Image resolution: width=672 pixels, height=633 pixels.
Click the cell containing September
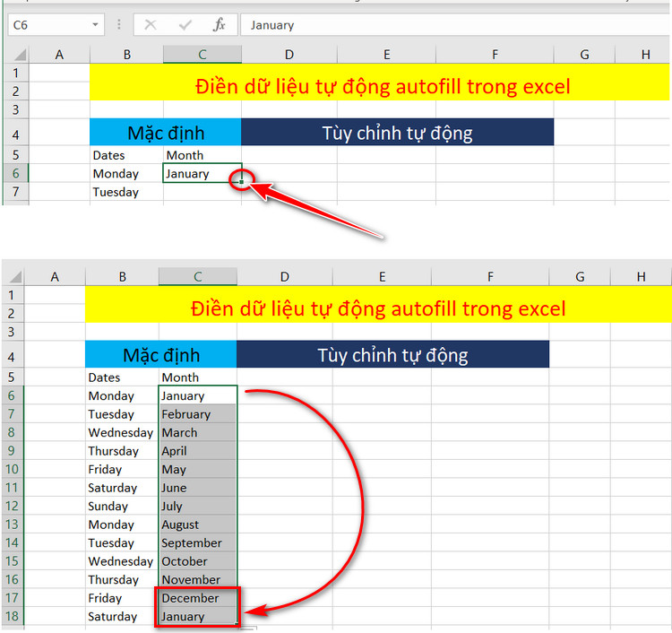click(198, 543)
